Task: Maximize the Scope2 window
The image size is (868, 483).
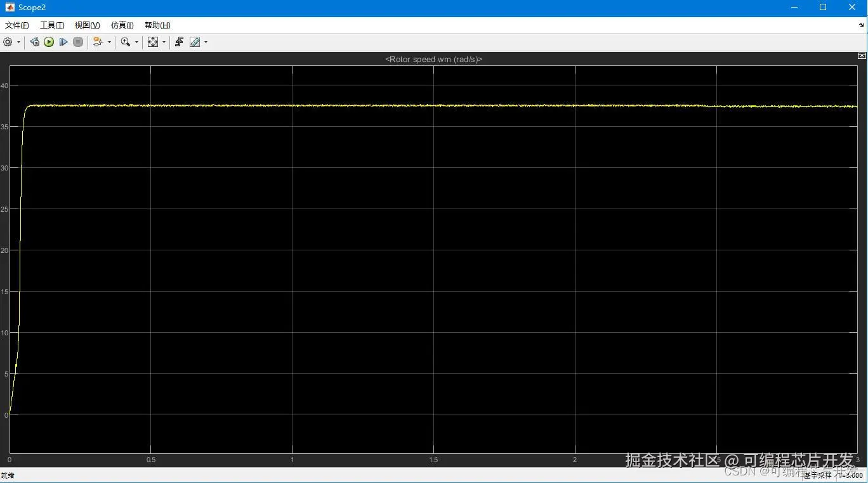Action: click(823, 8)
